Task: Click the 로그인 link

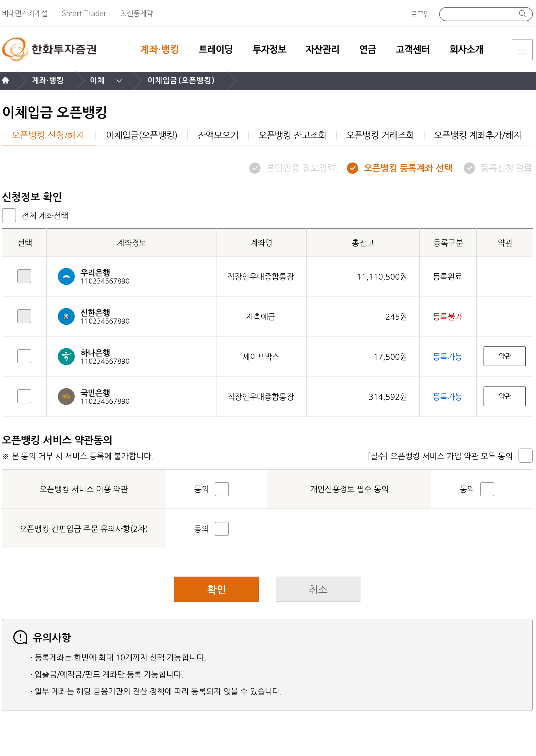Action: 420,14
